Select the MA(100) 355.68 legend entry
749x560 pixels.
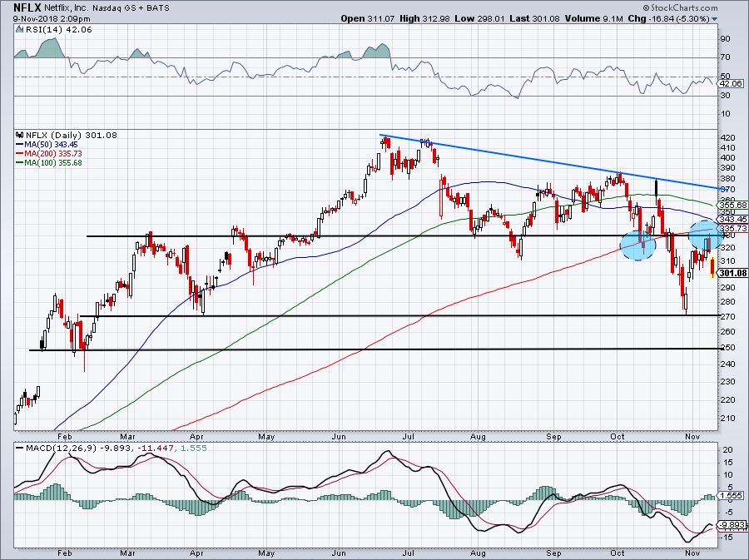49,163
